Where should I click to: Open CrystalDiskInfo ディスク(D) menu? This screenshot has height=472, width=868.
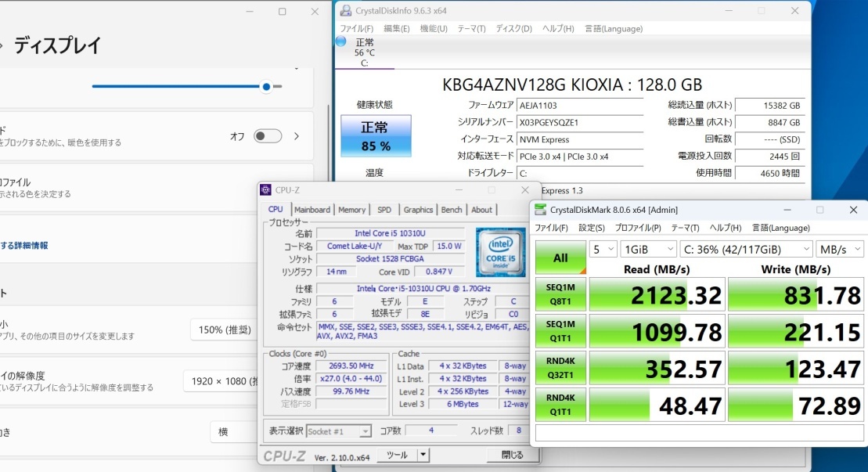click(513, 29)
